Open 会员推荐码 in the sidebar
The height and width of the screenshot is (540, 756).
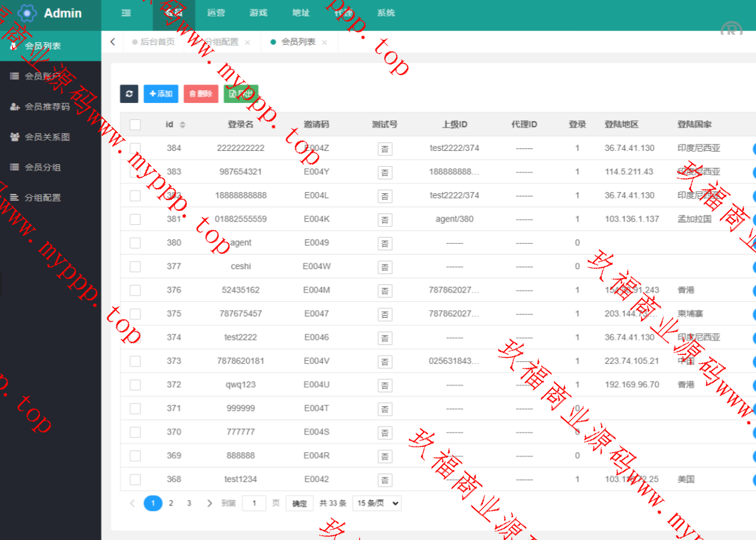[x=47, y=107]
